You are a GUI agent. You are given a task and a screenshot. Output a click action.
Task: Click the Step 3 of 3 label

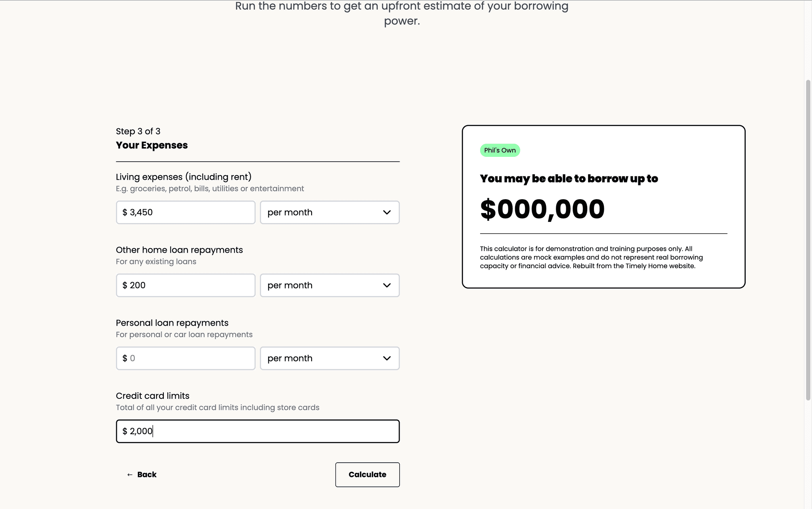(138, 131)
